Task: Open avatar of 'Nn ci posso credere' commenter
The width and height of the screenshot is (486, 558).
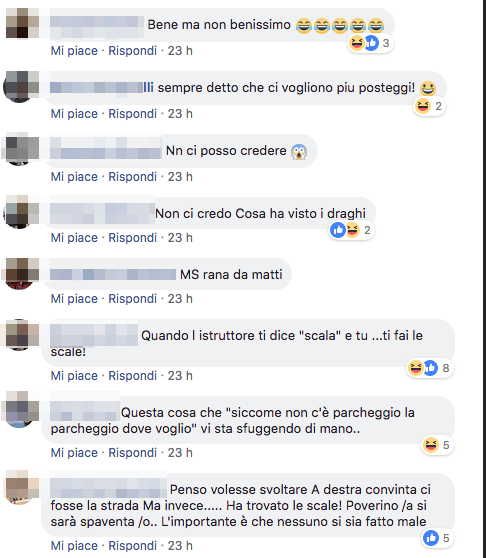Action: (x=21, y=149)
